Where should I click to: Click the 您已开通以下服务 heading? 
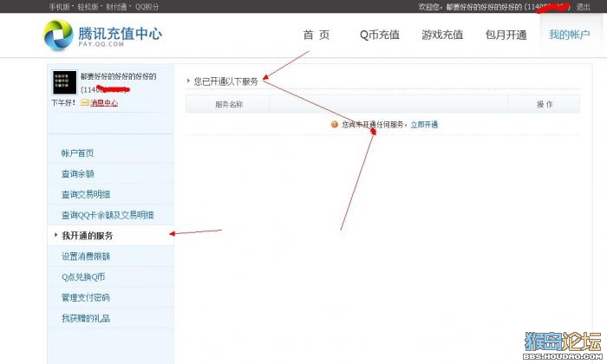pos(225,81)
